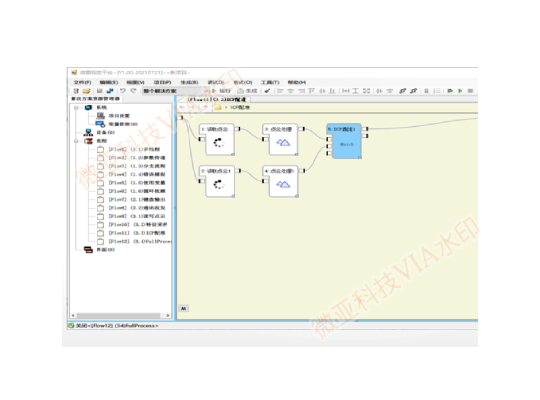This screenshot has width=540, height=400.
Task: Open the solution configuration combo box
Action: (175, 91)
